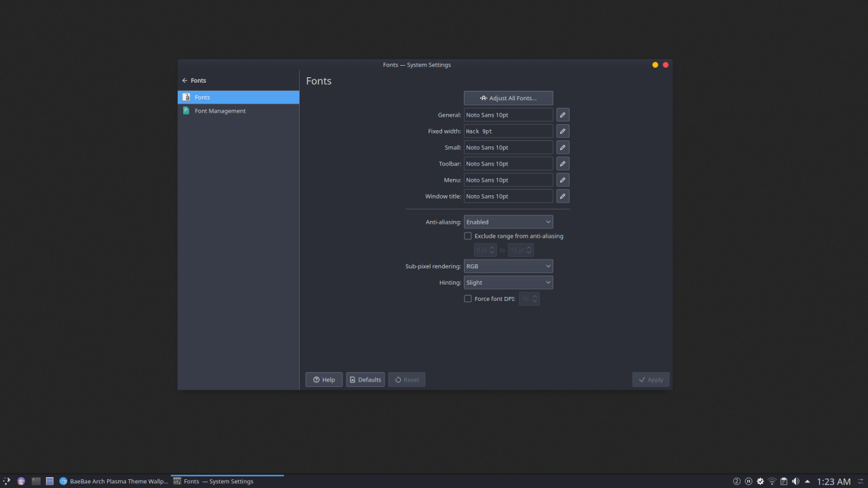Open notifications tray icon showing 2
The image size is (868, 488).
click(x=736, y=481)
